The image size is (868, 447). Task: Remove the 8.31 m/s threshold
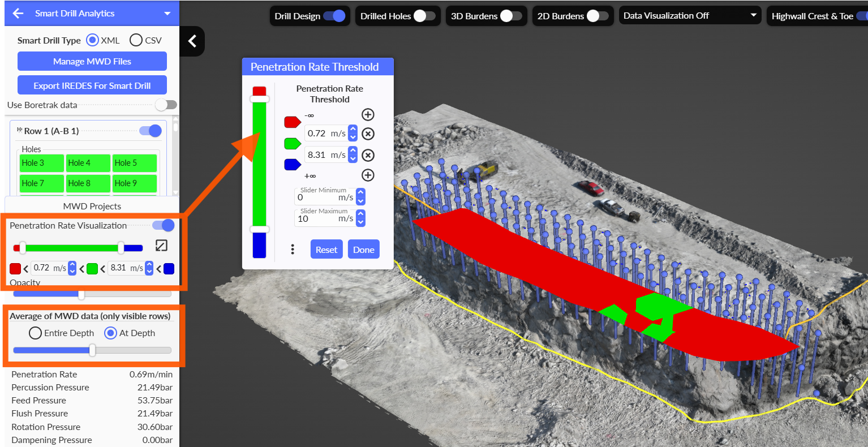pyautogui.click(x=368, y=155)
